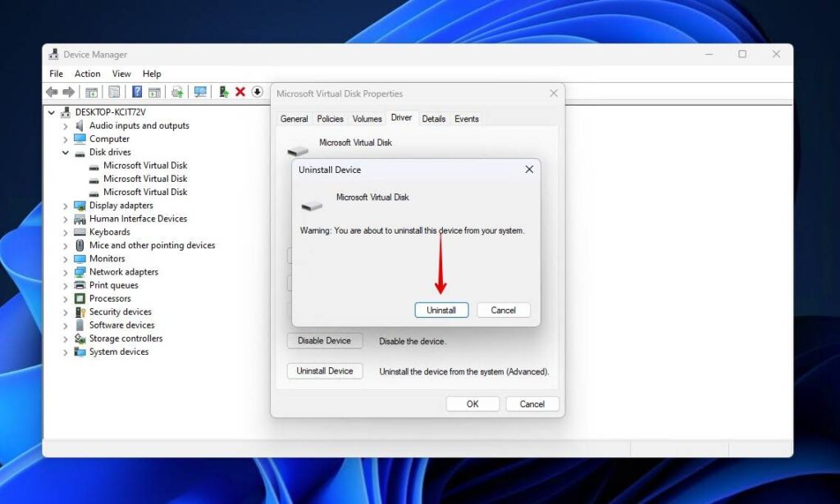The height and width of the screenshot is (504, 840).
Task: Click the Uninstall button in the warning dialog
Action: 441,310
